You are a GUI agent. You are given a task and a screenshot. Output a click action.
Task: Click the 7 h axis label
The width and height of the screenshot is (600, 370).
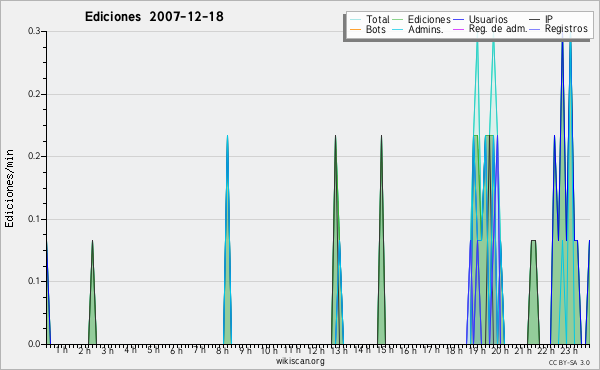point(199,350)
